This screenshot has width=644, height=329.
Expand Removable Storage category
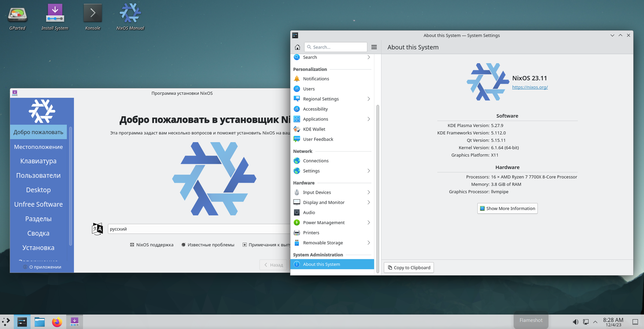click(368, 243)
